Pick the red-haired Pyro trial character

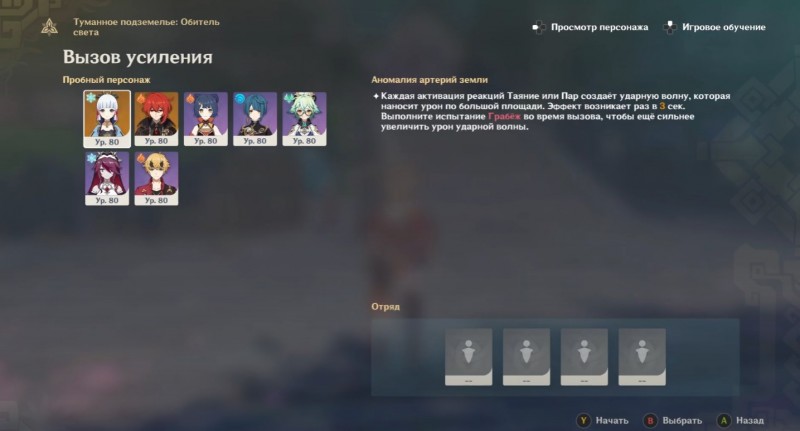(x=156, y=119)
